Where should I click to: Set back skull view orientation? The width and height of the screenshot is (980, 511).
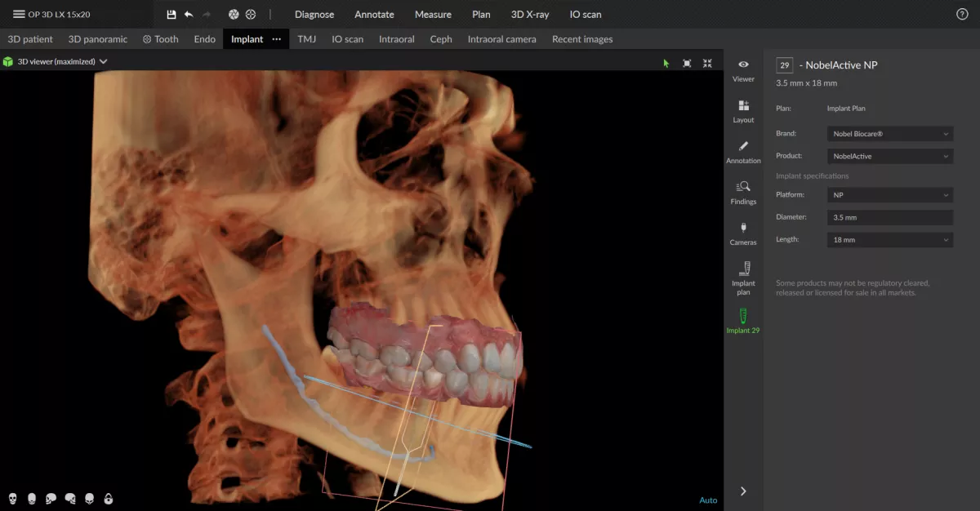click(32, 498)
